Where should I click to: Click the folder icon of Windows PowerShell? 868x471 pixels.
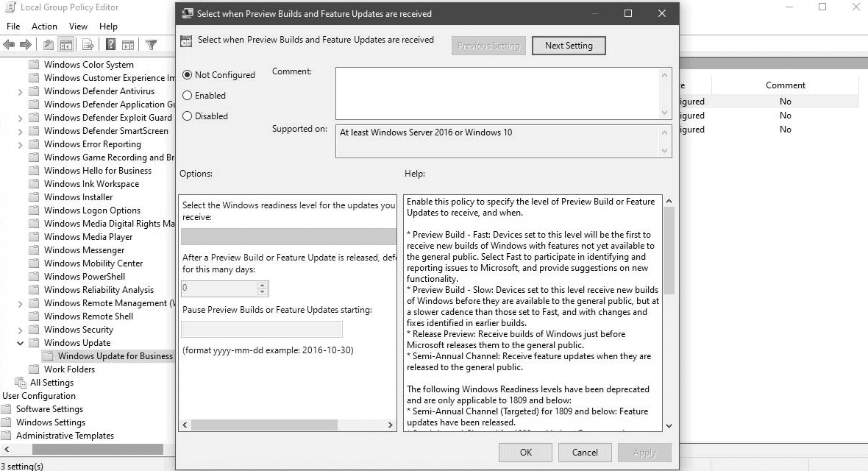click(x=35, y=277)
